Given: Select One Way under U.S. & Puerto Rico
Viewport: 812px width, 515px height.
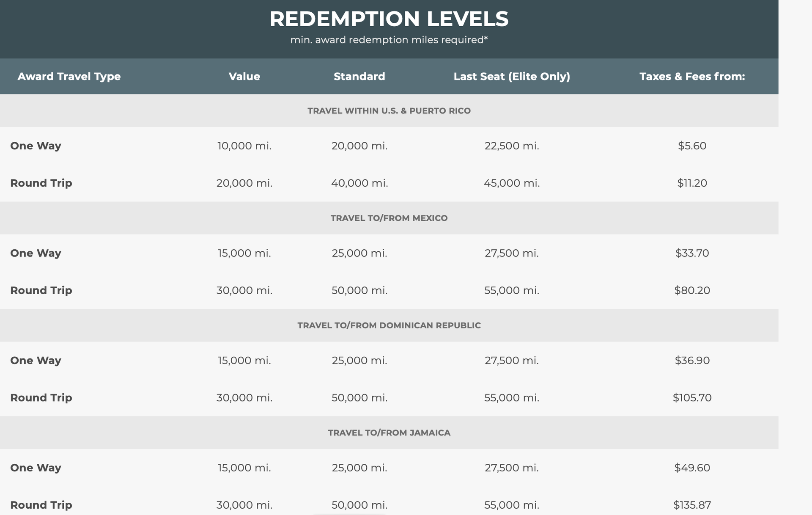Looking at the screenshot, I should [36, 146].
